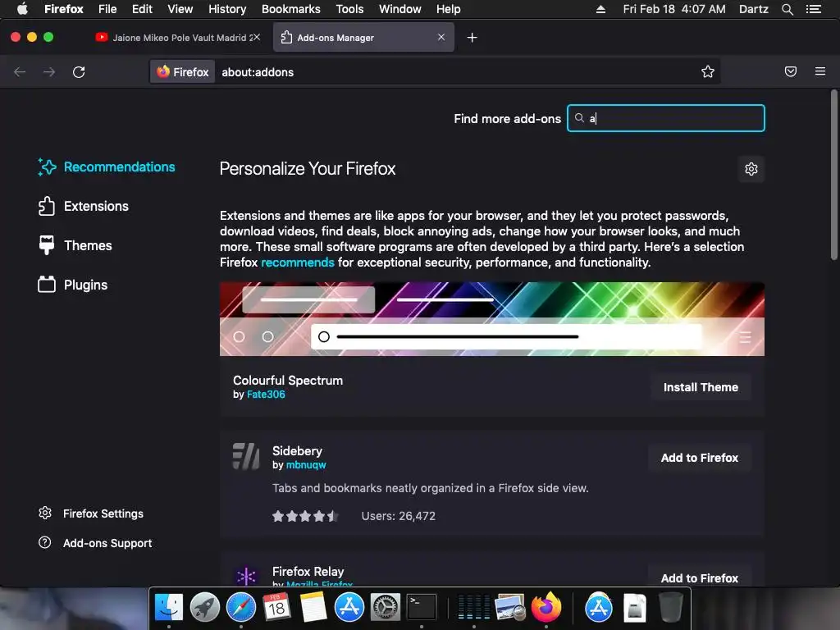Screen dimensions: 840x630
Task: Open Preview from the dock
Action: (x=509, y=607)
